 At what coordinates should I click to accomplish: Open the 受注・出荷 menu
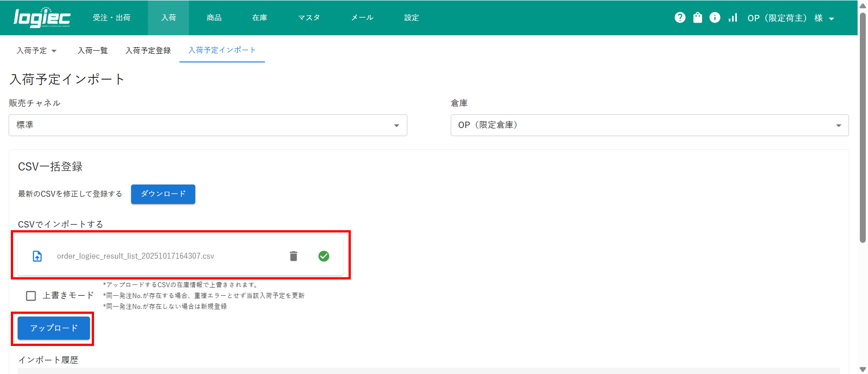click(x=111, y=18)
